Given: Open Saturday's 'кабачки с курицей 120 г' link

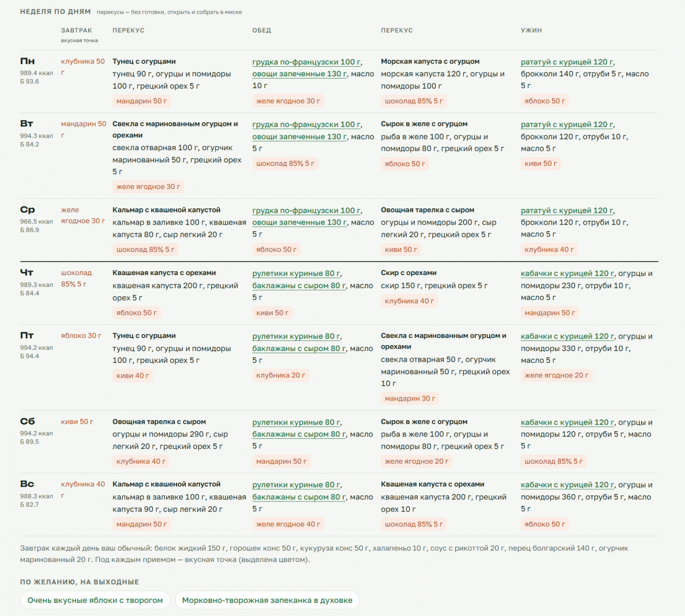Looking at the screenshot, I should [567, 423].
